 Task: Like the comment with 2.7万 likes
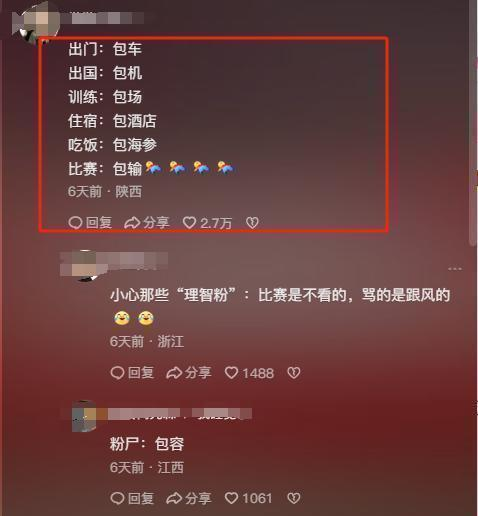207,223
